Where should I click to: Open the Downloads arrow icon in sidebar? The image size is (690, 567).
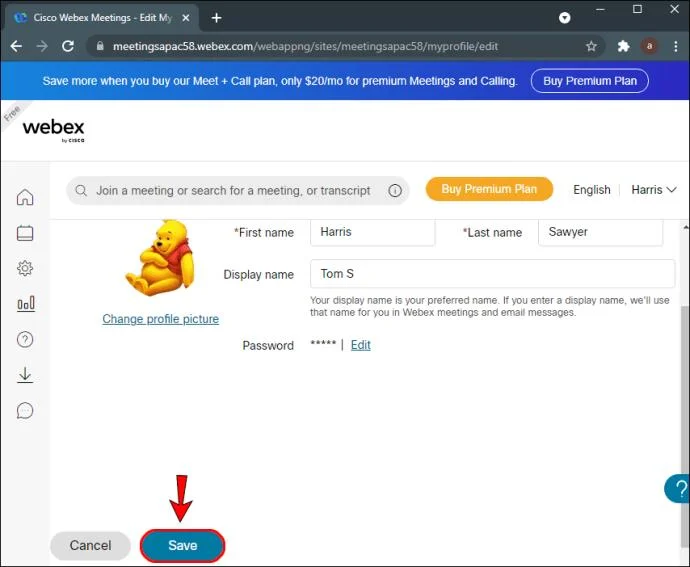(x=25, y=375)
